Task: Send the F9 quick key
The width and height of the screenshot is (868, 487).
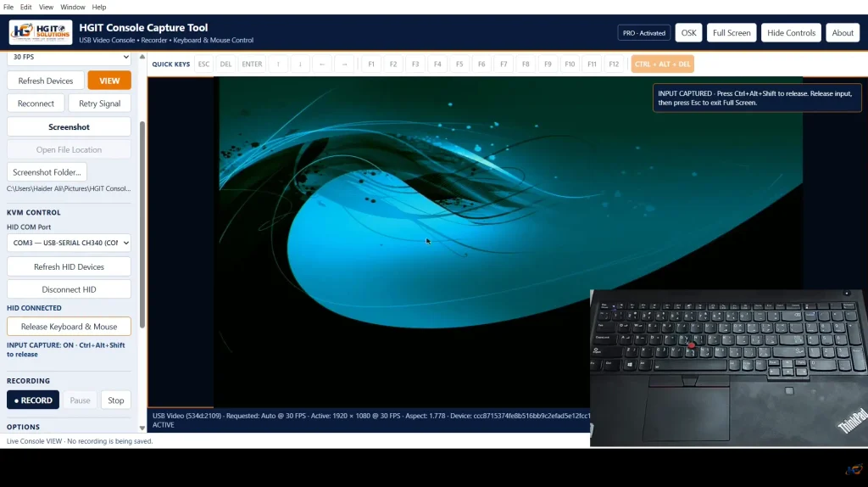Action: pyautogui.click(x=548, y=64)
